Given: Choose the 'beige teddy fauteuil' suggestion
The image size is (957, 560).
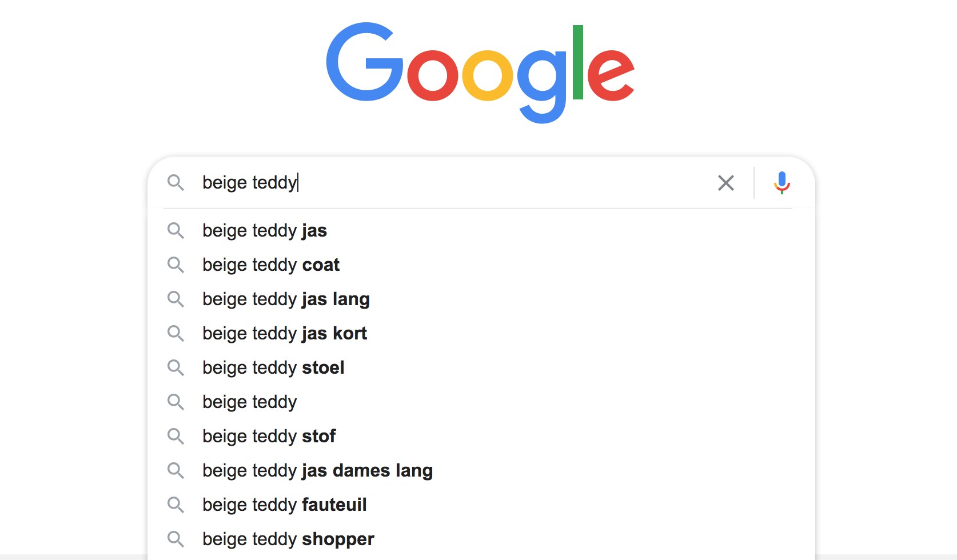Looking at the screenshot, I should 481,505.
